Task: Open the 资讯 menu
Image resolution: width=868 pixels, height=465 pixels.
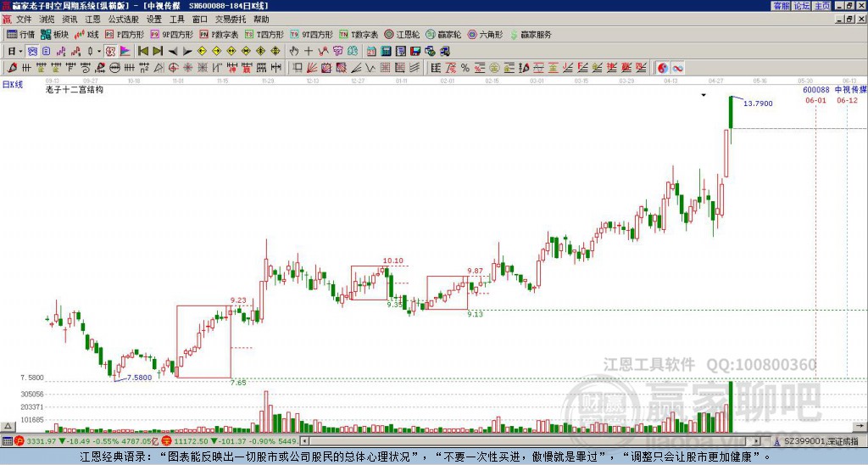Action: tap(70, 20)
